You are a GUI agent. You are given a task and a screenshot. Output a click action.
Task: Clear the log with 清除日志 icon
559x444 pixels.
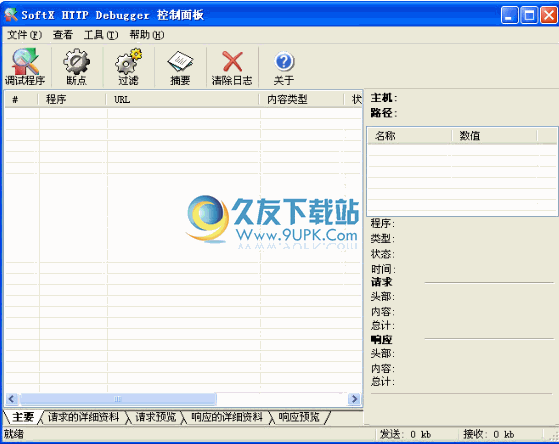point(232,67)
